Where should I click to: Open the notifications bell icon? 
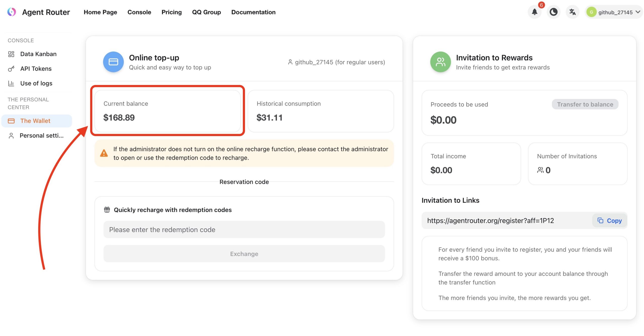[x=534, y=12]
